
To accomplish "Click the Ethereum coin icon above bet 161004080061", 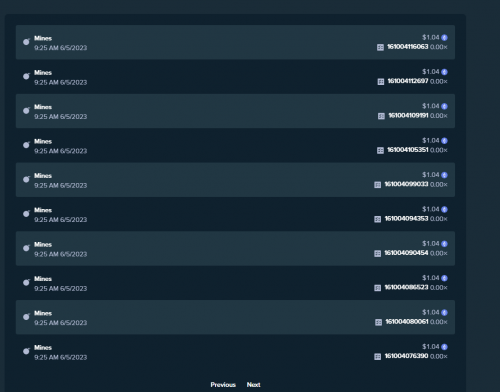I will 444,312.
